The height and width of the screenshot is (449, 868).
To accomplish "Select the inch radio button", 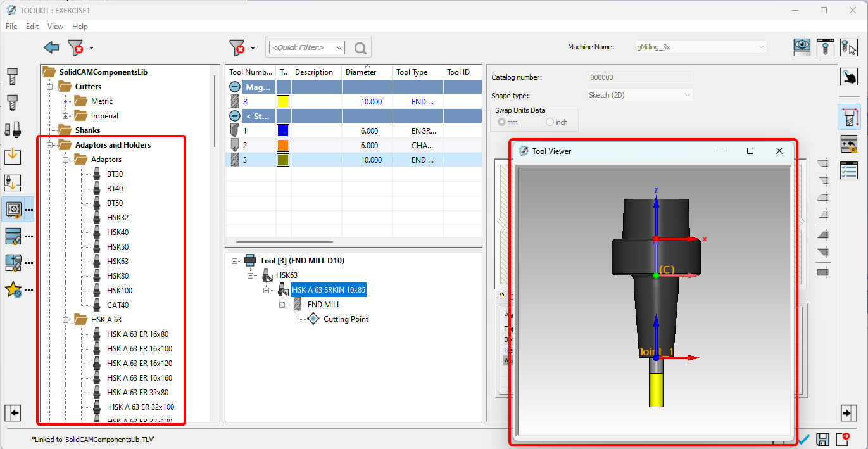I will tap(550, 122).
